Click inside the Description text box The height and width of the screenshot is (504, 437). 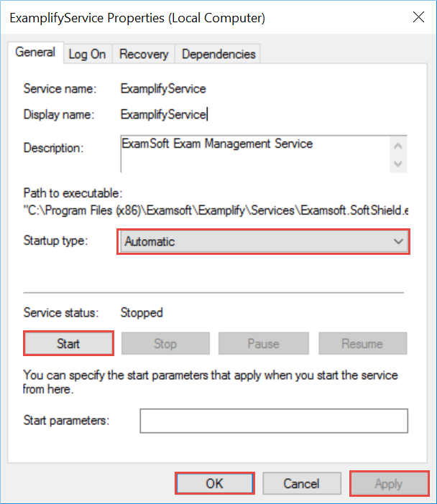[x=254, y=152]
